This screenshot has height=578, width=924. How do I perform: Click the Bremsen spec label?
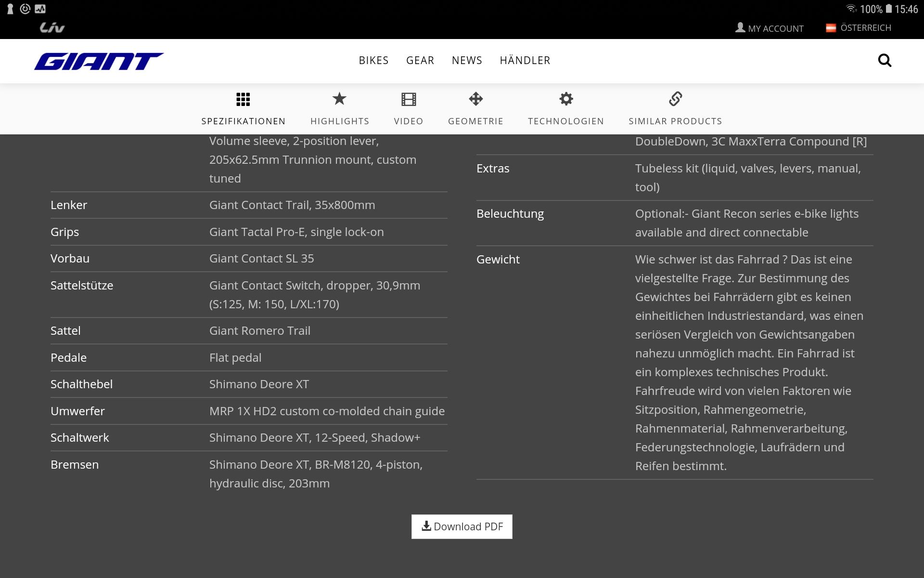pos(75,464)
